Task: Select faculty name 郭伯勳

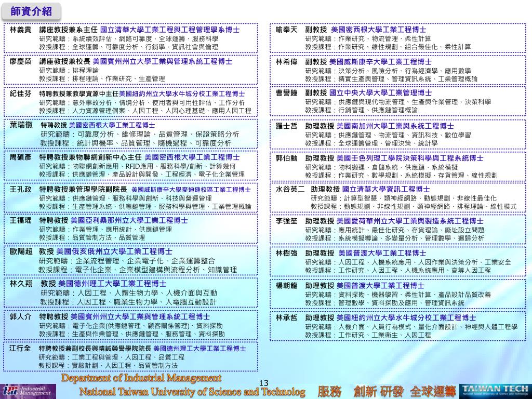Action: coord(286,158)
